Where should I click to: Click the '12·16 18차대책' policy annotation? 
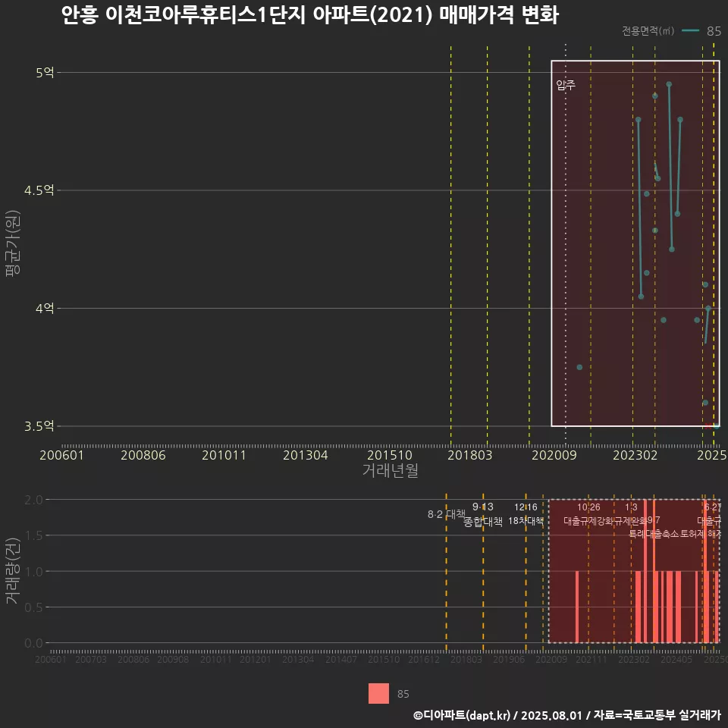point(526,514)
